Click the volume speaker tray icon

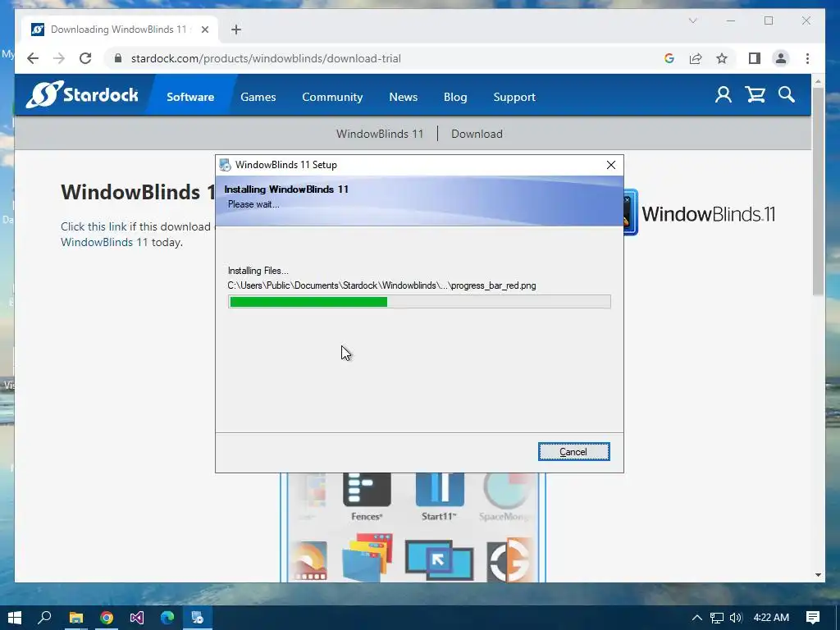point(736,618)
